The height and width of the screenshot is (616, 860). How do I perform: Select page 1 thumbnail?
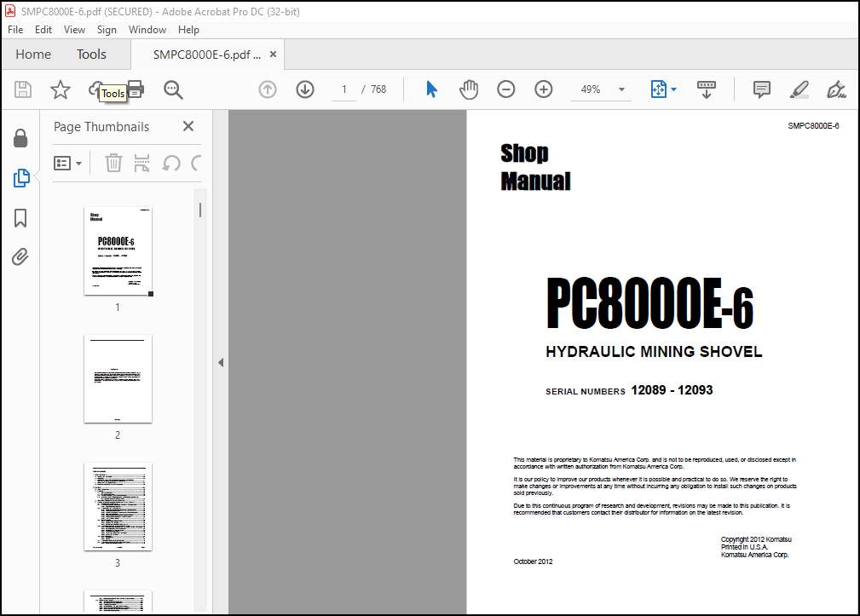tap(118, 251)
